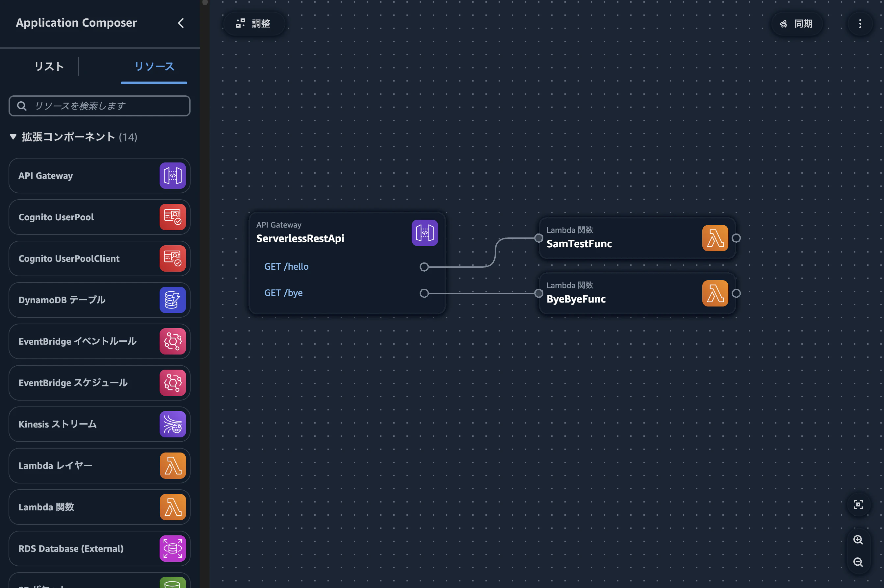Image resolution: width=884 pixels, height=588 pixels.
Task: Select the Cognito UserPoolClient resource card
Action: (x=99, y=258)
